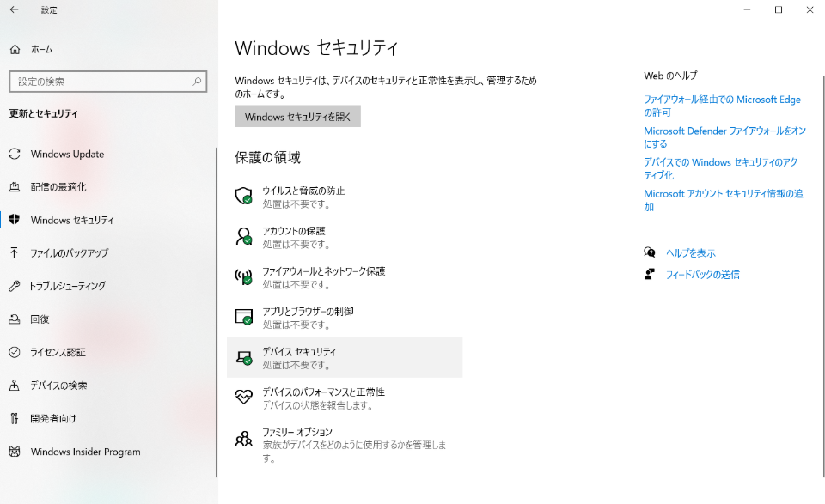This screenshot has width=825, height=504.
Task: Open ファミリー オプション area
Action: click(345, 445)
